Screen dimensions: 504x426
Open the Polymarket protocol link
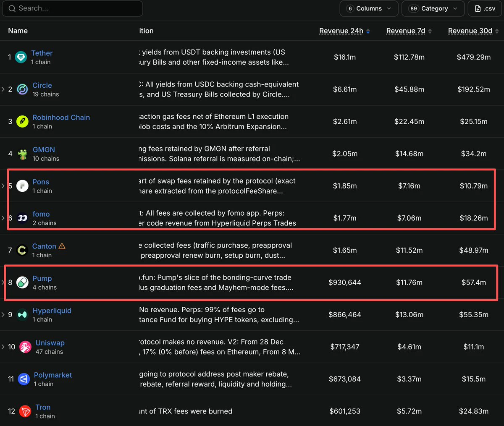[53, 375]
